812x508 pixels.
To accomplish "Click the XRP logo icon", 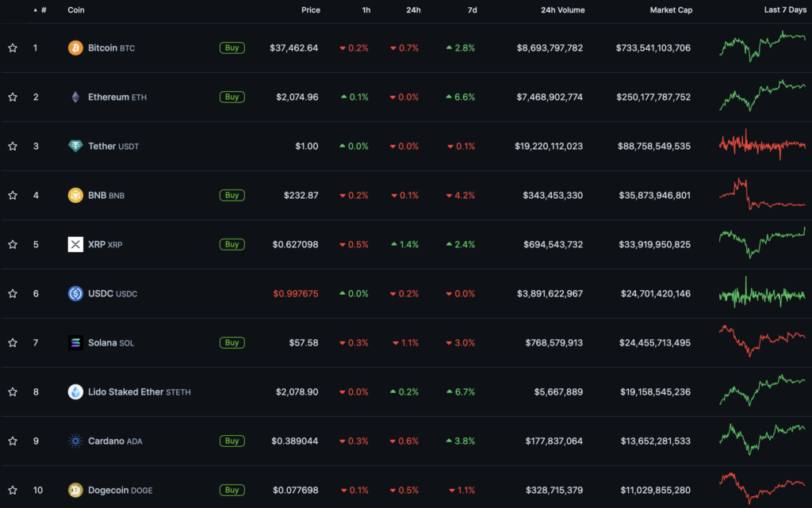I will pos(75,244).
